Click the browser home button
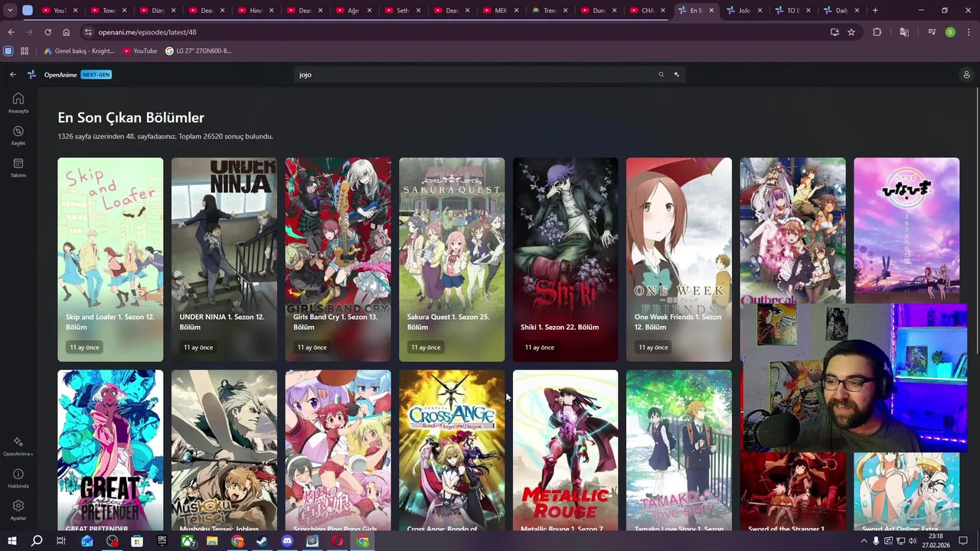 coord(67,32)
